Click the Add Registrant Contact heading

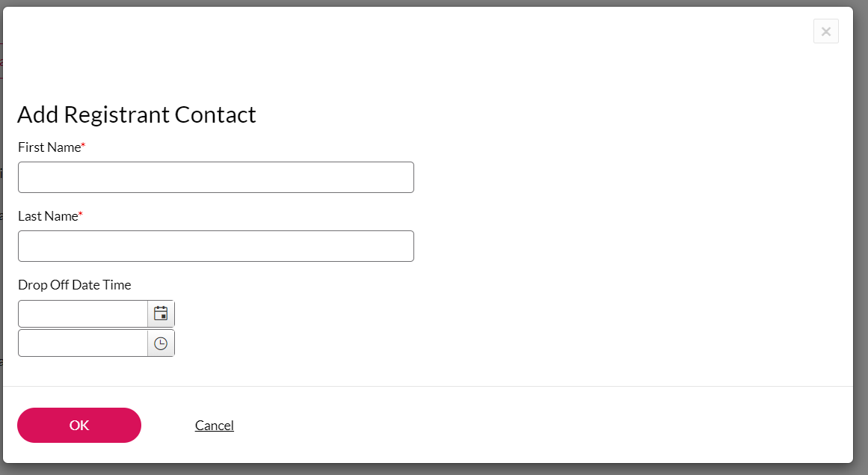click(136, 114)
